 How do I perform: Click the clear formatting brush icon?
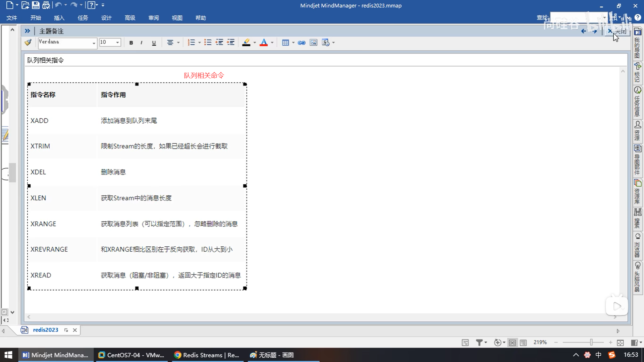[x=28, y=42]
